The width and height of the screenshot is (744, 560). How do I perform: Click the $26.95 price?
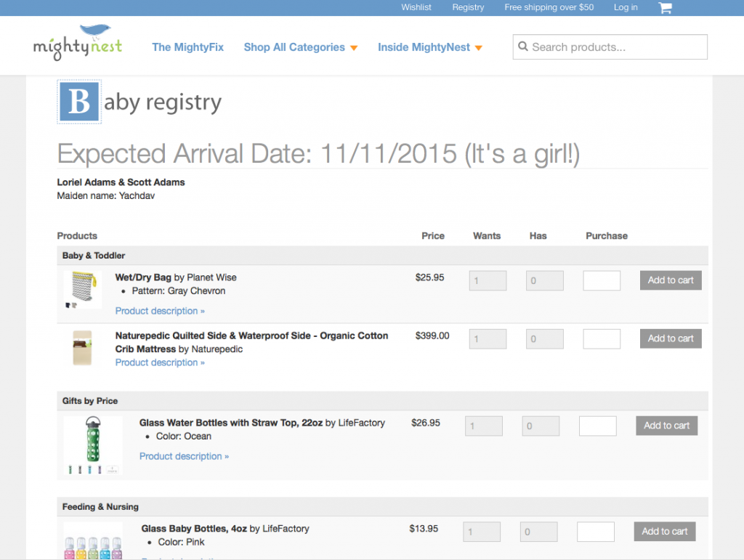[x=426, y=423]
